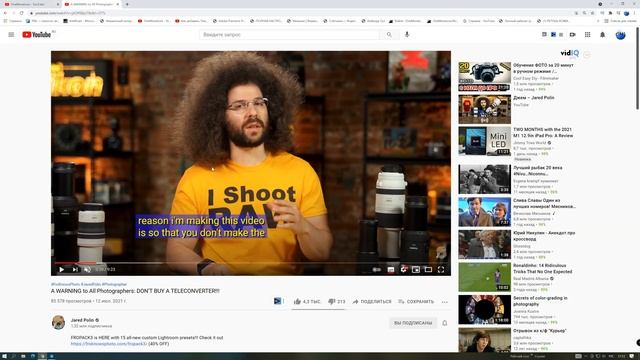Open the notifications bell in the header
The height and width of the screenshot is (360, 640).
tap(602, 35)
